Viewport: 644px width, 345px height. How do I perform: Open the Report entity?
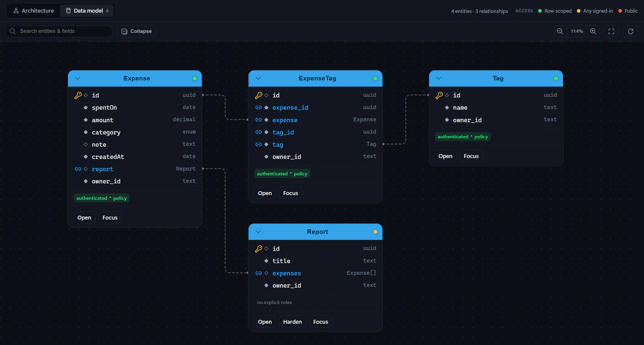pos(265,322)
